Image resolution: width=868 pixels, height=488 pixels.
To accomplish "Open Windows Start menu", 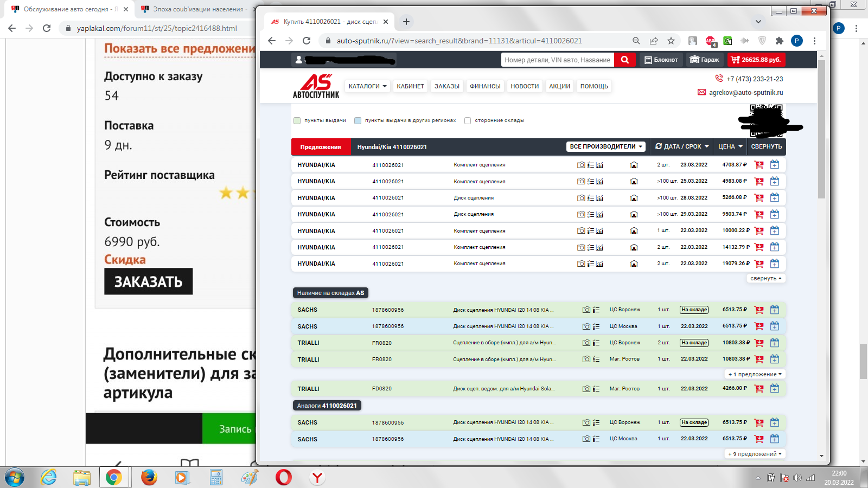I will pos(15,477).
